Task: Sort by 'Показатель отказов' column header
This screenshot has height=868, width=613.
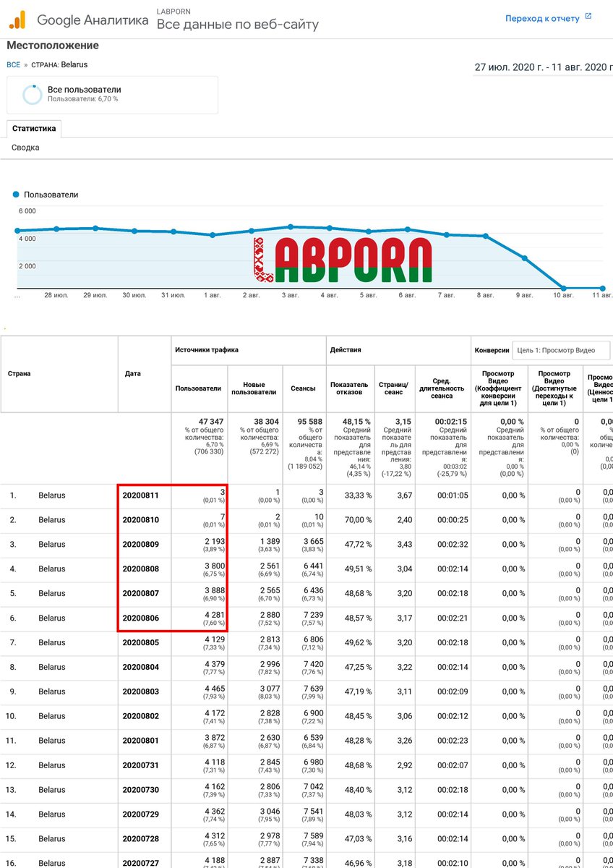Action: pyautogui.click(x=349, y=388)
